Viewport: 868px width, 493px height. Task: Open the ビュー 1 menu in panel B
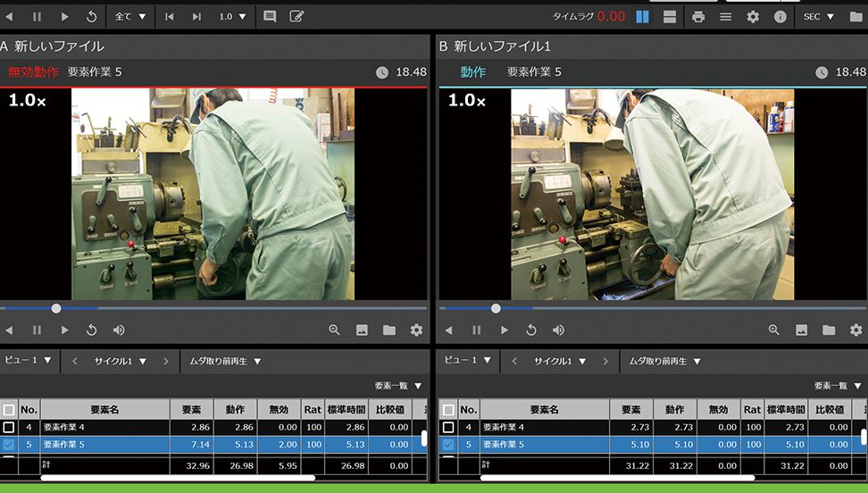(x=468, y=361)
